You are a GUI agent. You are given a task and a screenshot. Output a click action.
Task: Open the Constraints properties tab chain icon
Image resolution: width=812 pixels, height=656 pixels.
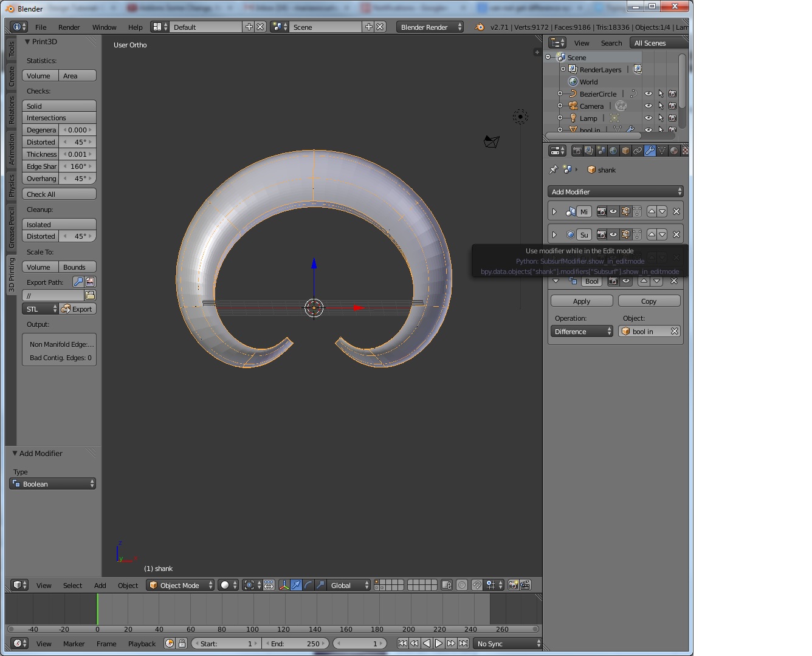(x=638, y=151)
